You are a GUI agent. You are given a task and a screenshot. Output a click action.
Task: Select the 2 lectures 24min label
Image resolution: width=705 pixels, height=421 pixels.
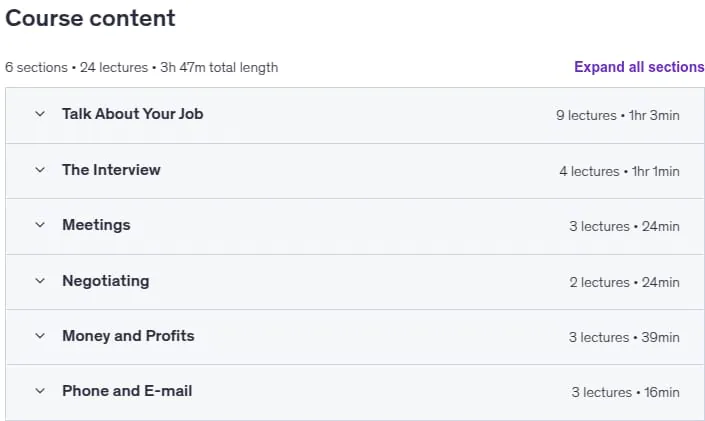pos(624,282)
